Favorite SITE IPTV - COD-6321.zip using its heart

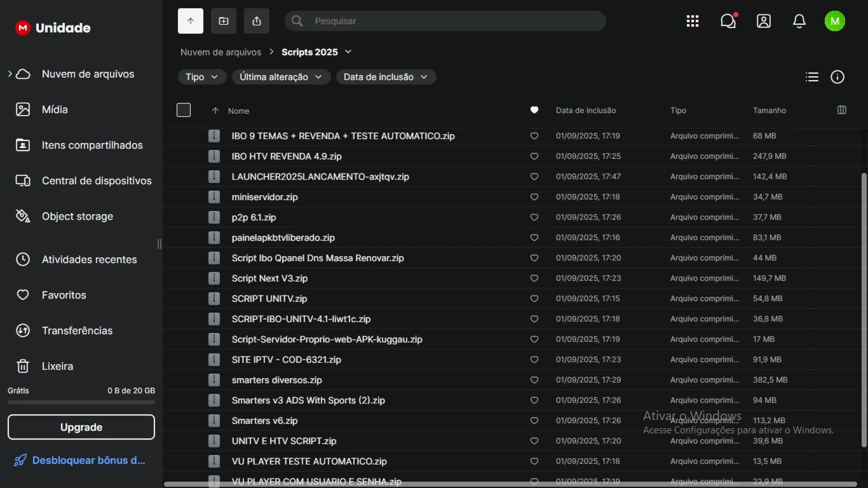tap(534, 360)
